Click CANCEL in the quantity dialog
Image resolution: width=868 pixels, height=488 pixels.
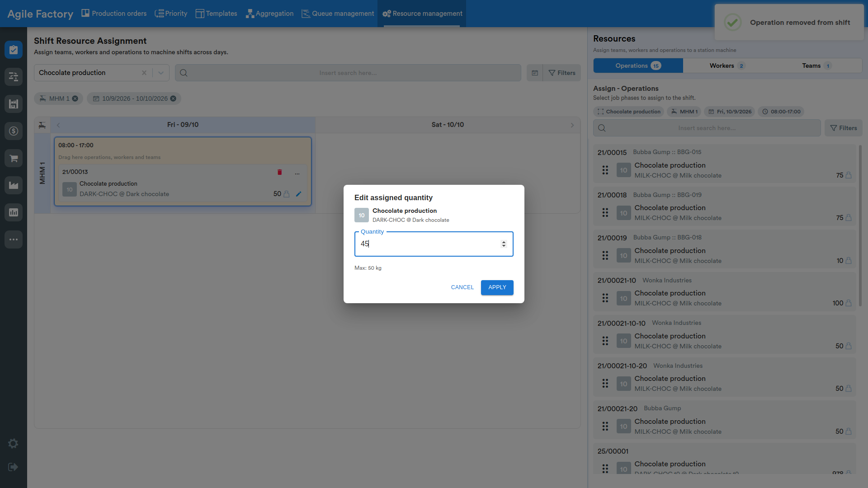pos(462,287)
